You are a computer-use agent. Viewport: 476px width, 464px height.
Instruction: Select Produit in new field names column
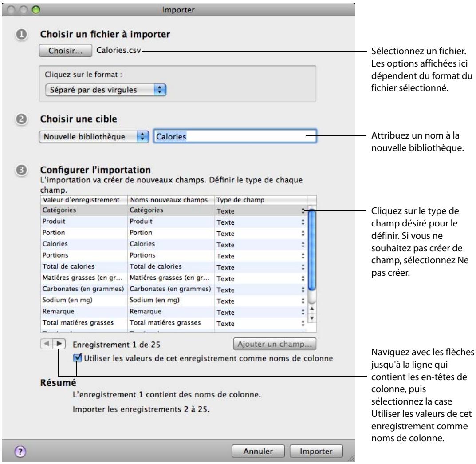coord(141,221)
